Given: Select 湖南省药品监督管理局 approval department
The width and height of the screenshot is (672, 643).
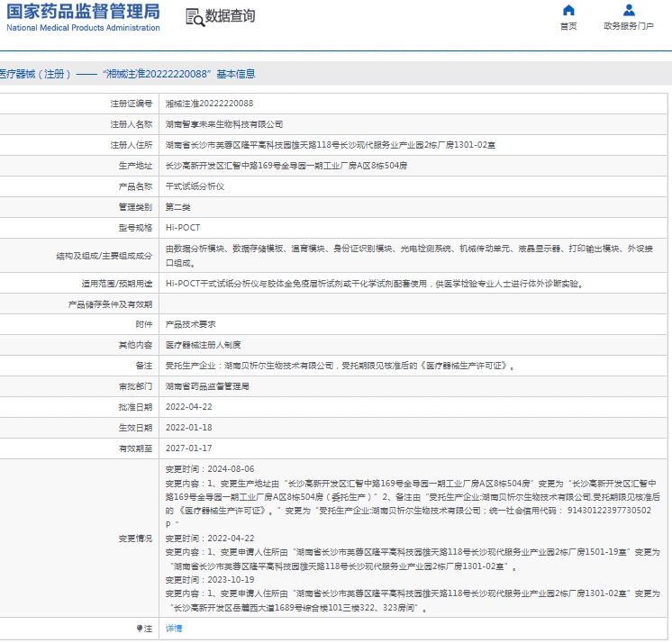Looking at the screenshot, I should tap(207, 386).
